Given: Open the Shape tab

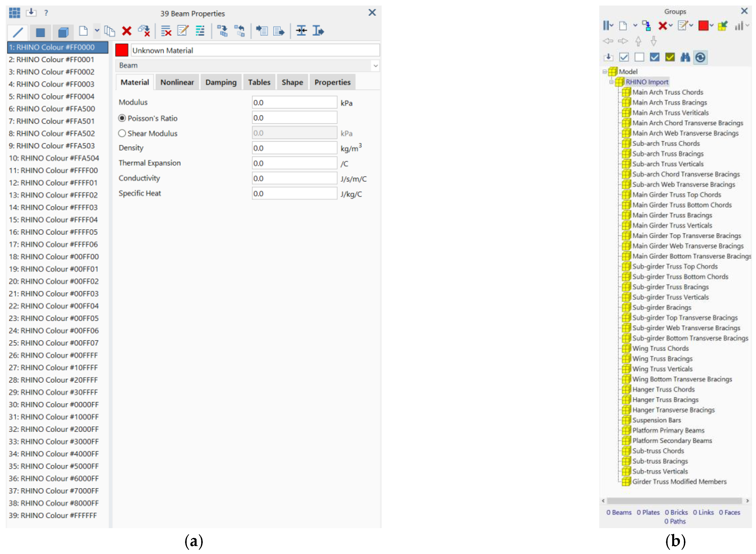Looking at the screenshot, I should click(x=292, y=82).
